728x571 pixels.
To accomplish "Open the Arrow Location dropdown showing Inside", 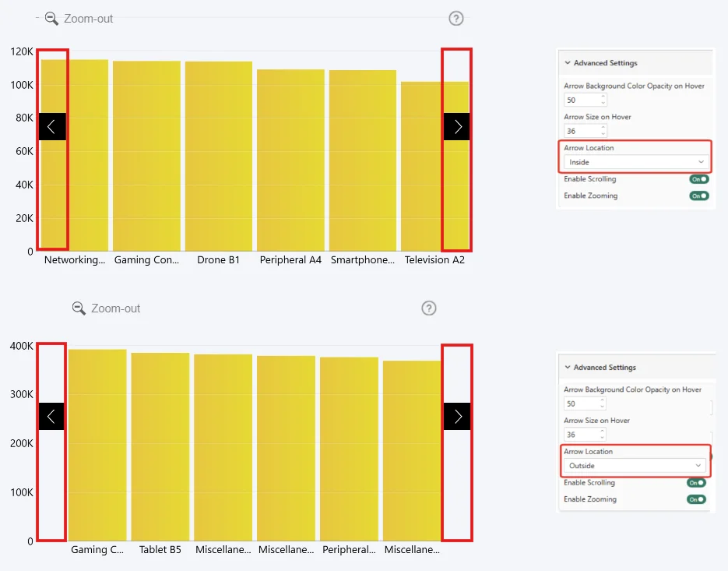I will tap(636, 162).
